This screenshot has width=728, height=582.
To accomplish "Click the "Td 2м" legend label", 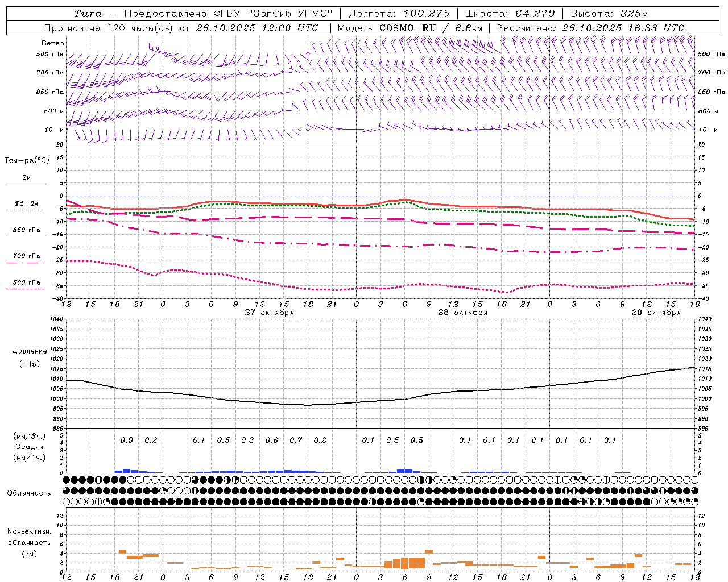I will click(x=26, y=203).
